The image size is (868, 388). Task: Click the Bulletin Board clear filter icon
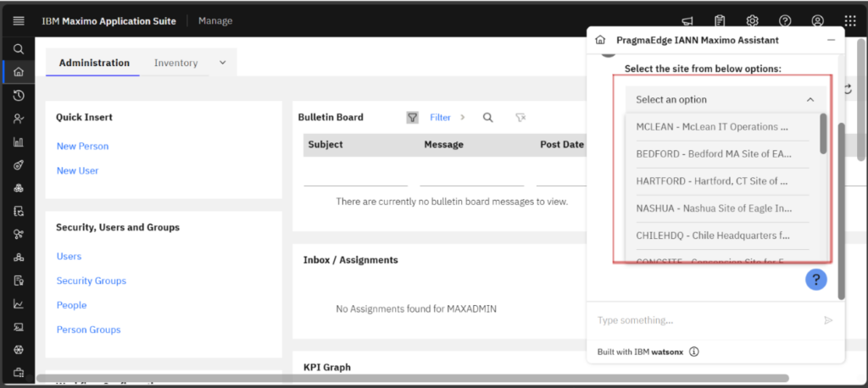(520, 118)
